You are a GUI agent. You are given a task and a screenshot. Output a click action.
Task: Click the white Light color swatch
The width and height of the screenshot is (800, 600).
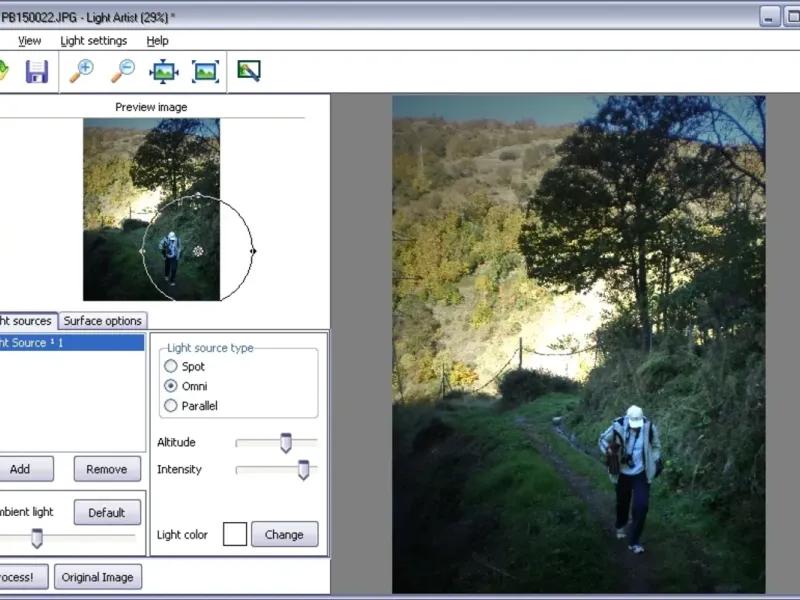point(235,534)
